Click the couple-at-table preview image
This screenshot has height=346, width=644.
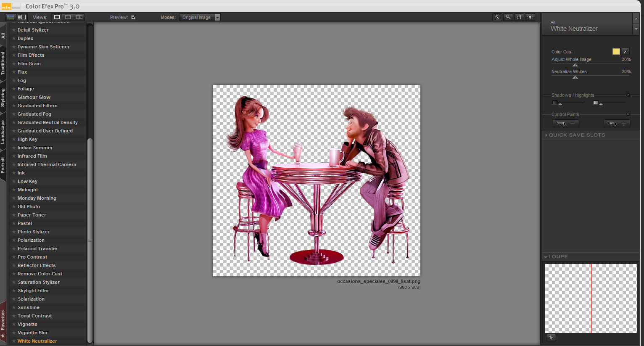(x=317, y=180)
